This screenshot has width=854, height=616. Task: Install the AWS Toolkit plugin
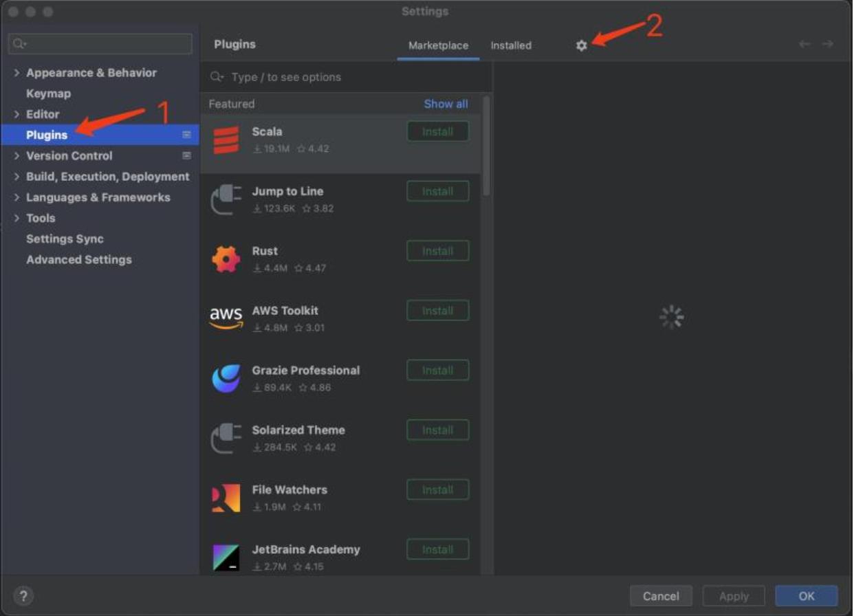(438, 311)
